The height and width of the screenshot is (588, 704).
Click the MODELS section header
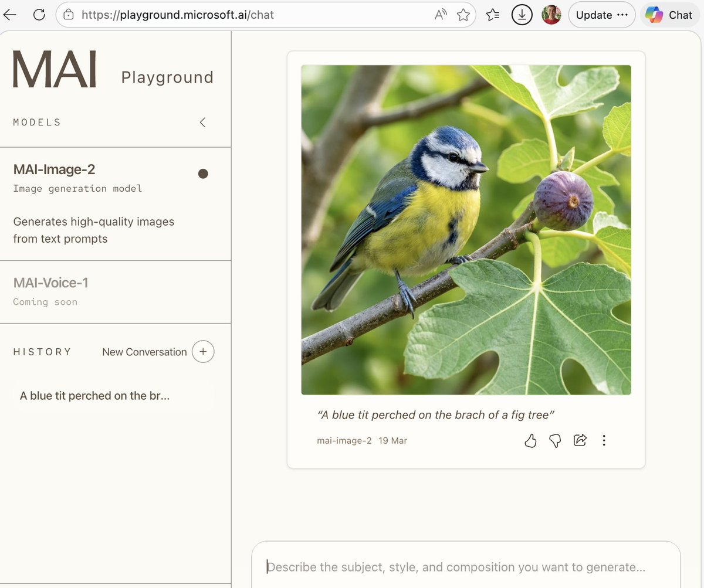37,122
